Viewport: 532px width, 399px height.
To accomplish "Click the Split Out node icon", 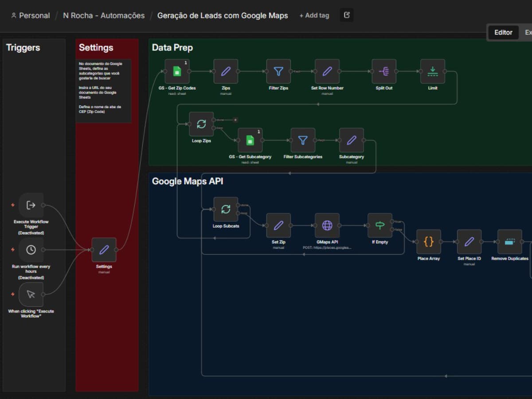I will coord(384,71).
